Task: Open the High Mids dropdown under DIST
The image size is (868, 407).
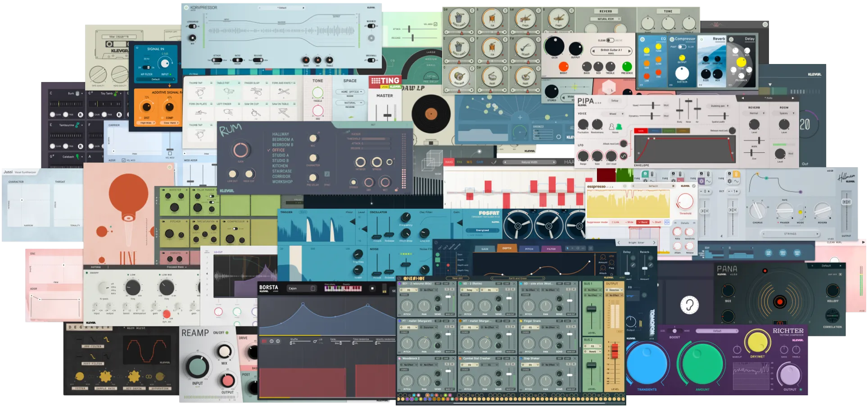Action: [146, 123]
